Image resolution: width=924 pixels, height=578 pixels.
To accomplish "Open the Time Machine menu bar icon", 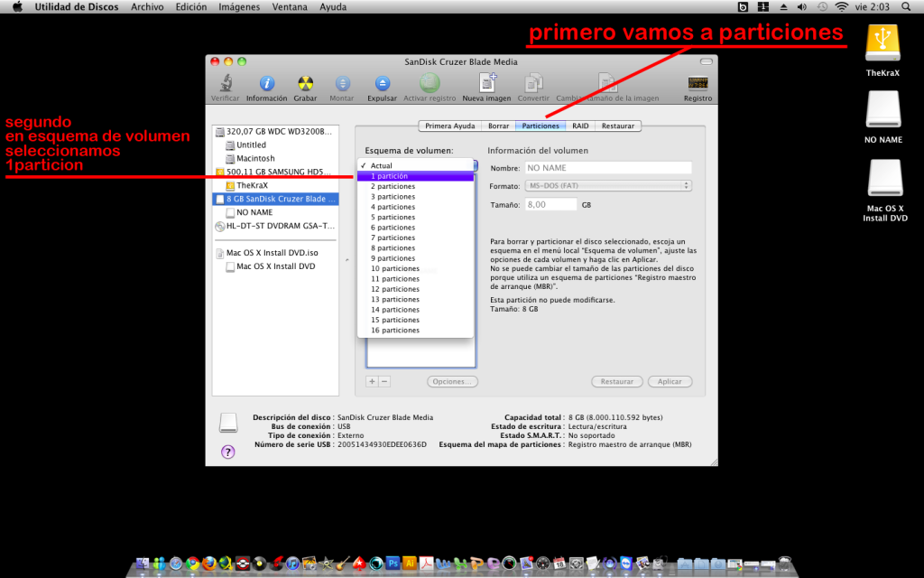I will (822, 7).
